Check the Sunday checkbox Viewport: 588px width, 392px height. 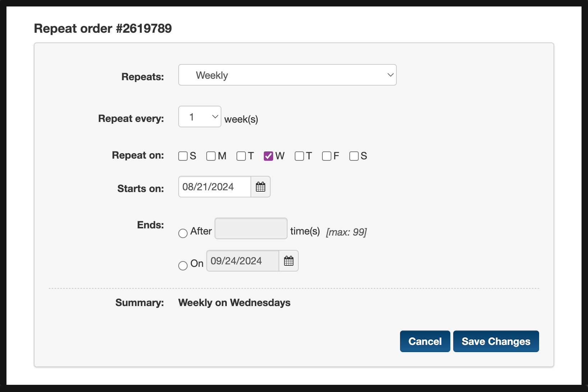point(183,156)
